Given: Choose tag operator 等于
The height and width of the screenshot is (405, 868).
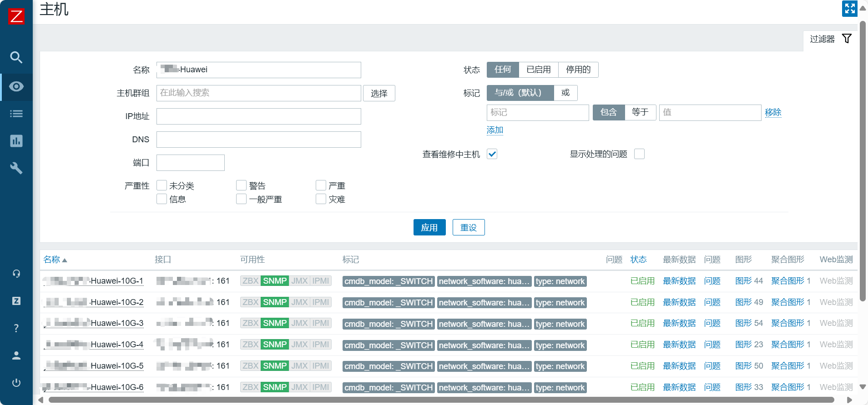Looking at the screenshot, I should (x=640, y=112).
